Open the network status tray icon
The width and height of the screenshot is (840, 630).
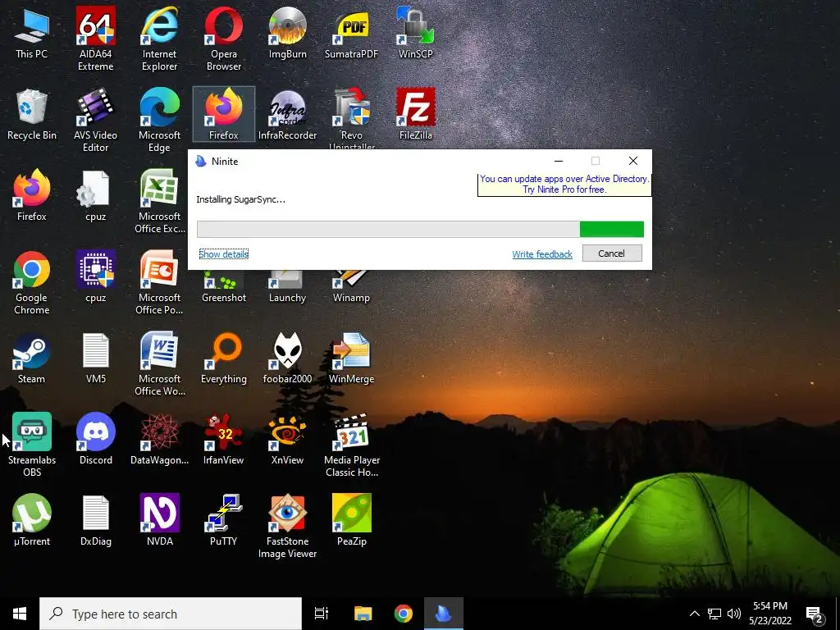click(x=714, y=614)
